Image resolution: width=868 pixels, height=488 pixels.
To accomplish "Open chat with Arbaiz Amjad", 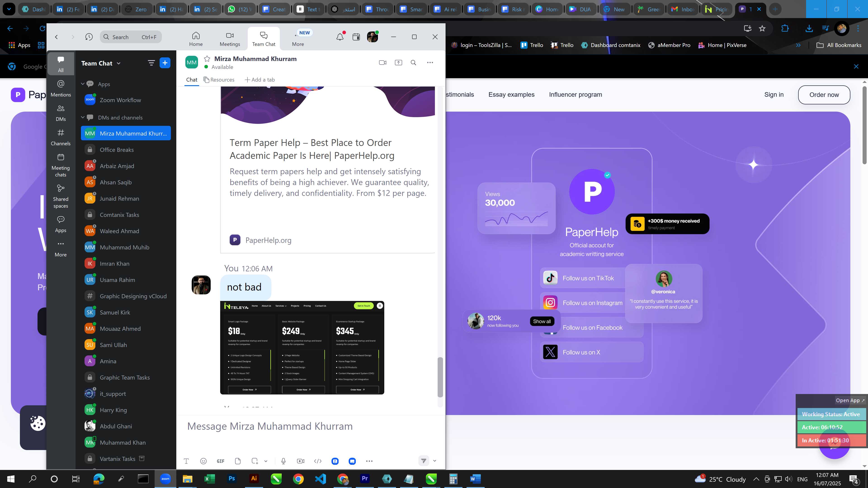I will [x=126, y=166].
